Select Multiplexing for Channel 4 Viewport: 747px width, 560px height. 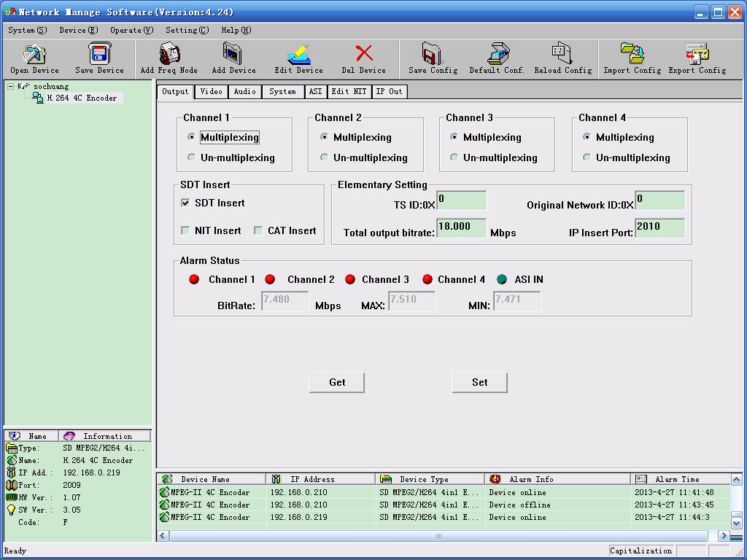pos(587,137)
